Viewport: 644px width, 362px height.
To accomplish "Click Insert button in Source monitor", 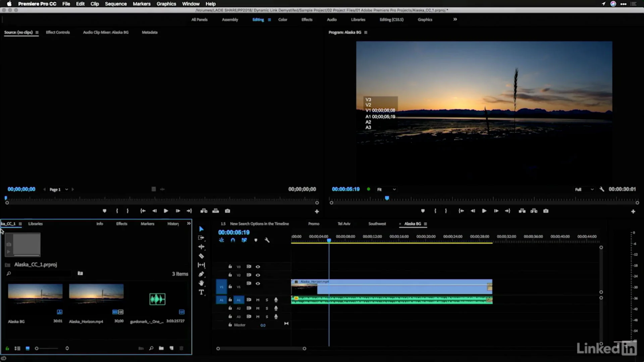I will (x=204, y=211).
